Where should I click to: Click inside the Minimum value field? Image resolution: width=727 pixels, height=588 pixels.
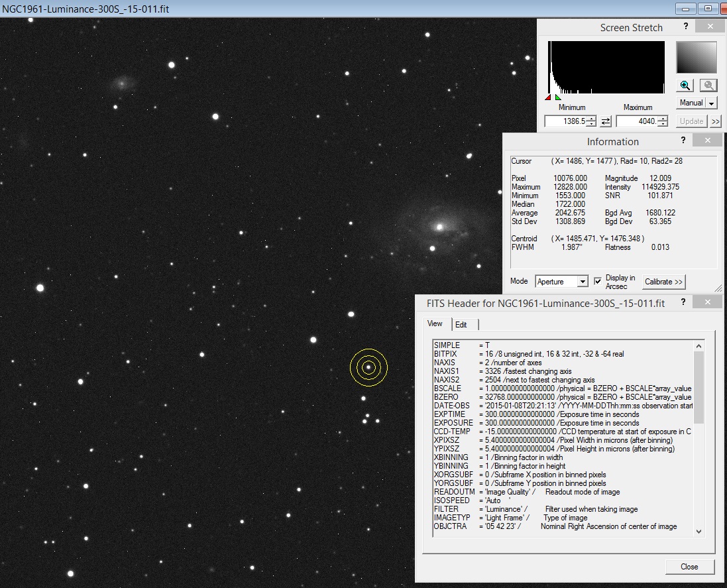point(566,121)
